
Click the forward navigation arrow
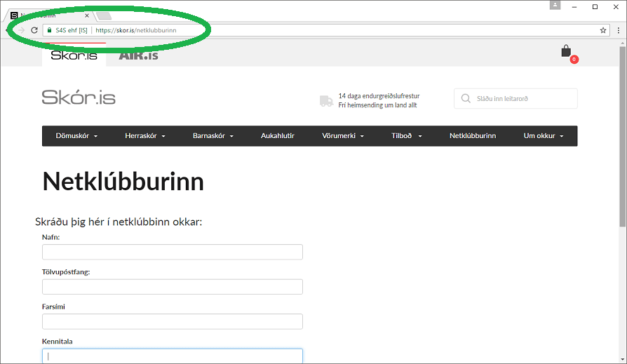pos(21,30)
